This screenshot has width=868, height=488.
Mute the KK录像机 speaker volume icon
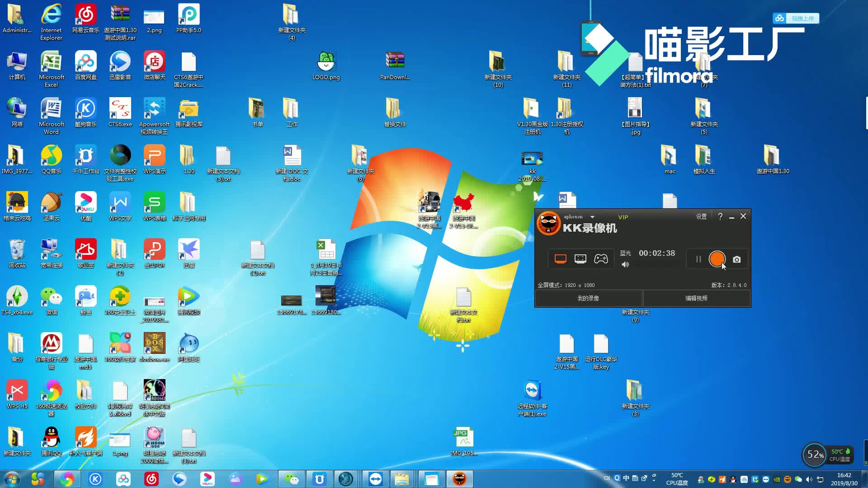coord(625,265)
